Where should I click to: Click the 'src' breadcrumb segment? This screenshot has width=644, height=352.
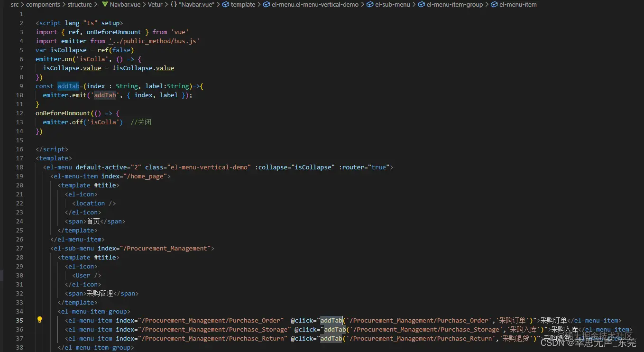(15, 4)
